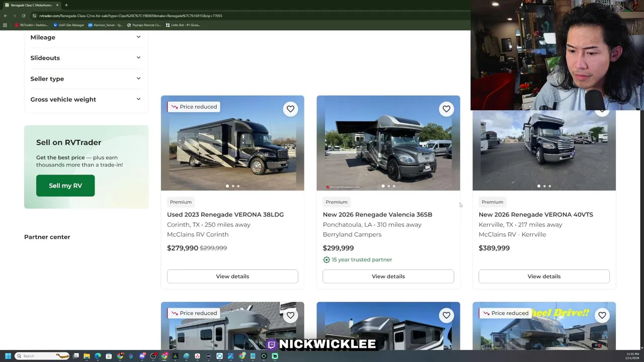Open a new browser tab
The width and height of the screenshot is (644, 362).
coord(66,5)
